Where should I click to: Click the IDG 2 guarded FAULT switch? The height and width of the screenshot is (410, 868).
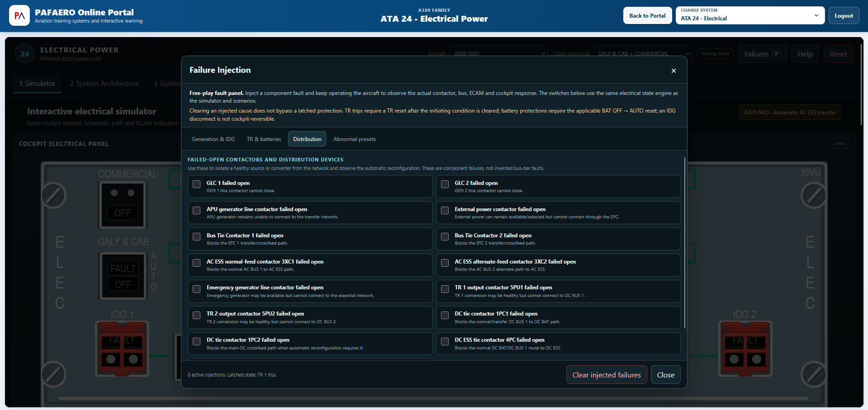pyautogui.click(x=745, y=349)
